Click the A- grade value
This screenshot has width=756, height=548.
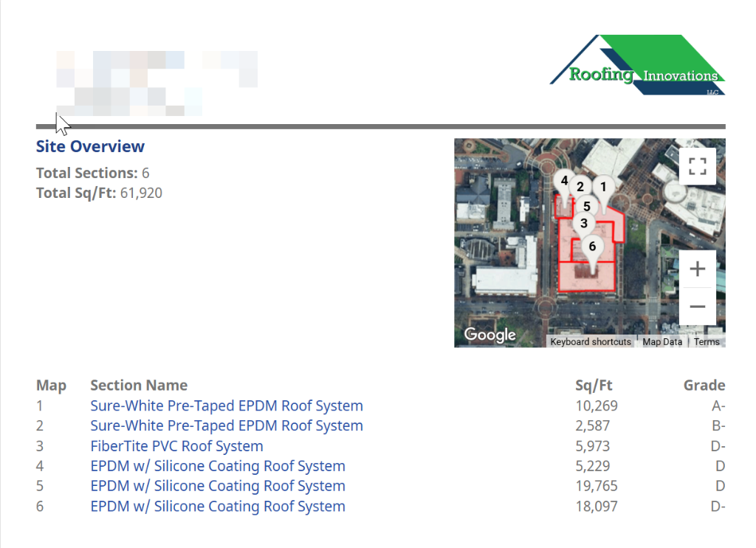[718, 405]
